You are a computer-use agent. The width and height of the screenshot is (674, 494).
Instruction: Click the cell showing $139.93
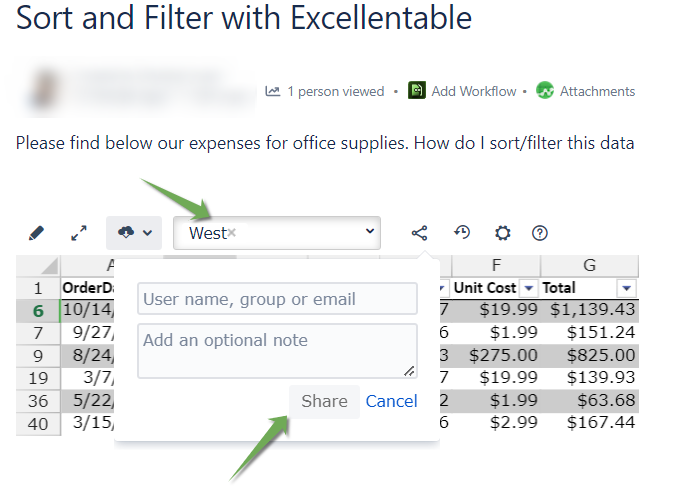tap(589, 378)
